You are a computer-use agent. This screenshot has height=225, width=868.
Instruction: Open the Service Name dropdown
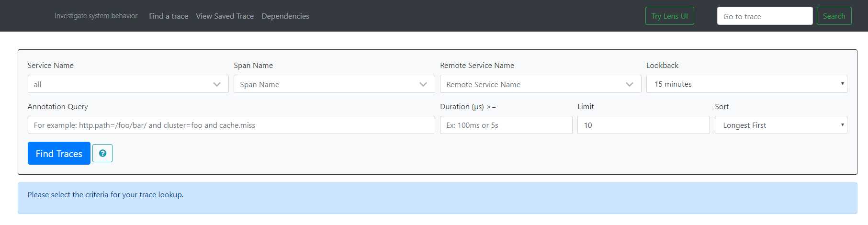pyautogui.click(x=128, y=84)
